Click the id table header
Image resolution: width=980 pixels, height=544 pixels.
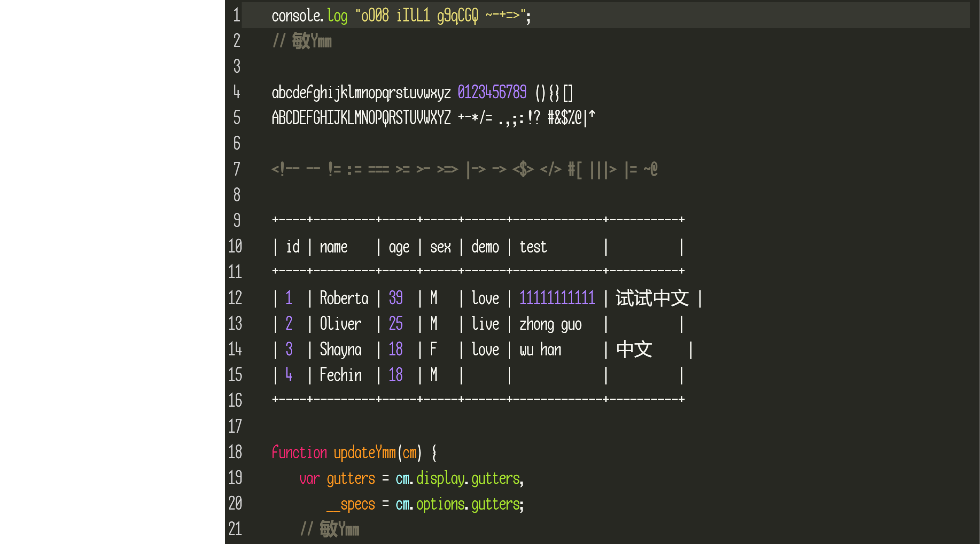293,246
